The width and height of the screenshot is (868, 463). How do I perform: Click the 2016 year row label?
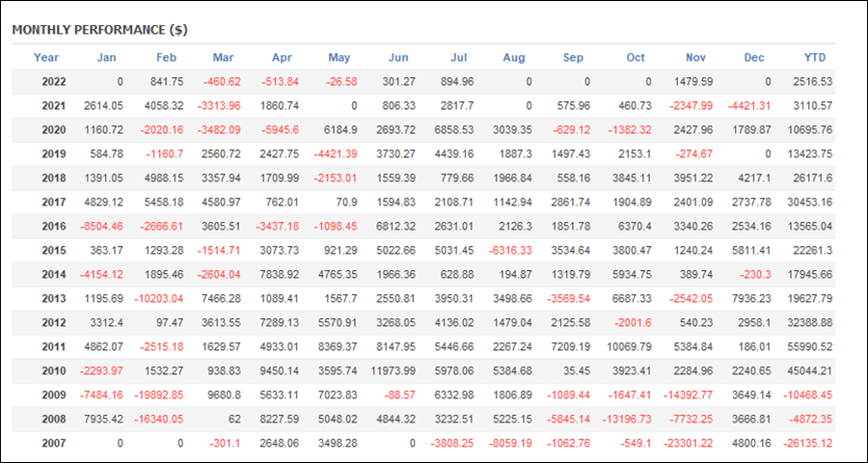click(54, 227)
